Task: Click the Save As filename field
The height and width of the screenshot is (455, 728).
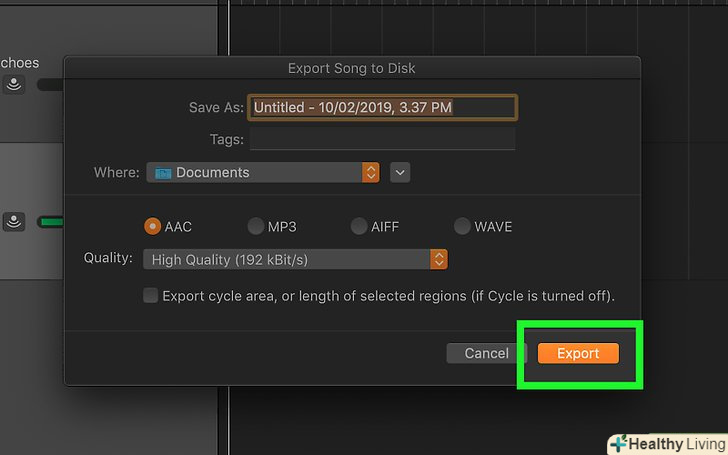Action: 382,107
